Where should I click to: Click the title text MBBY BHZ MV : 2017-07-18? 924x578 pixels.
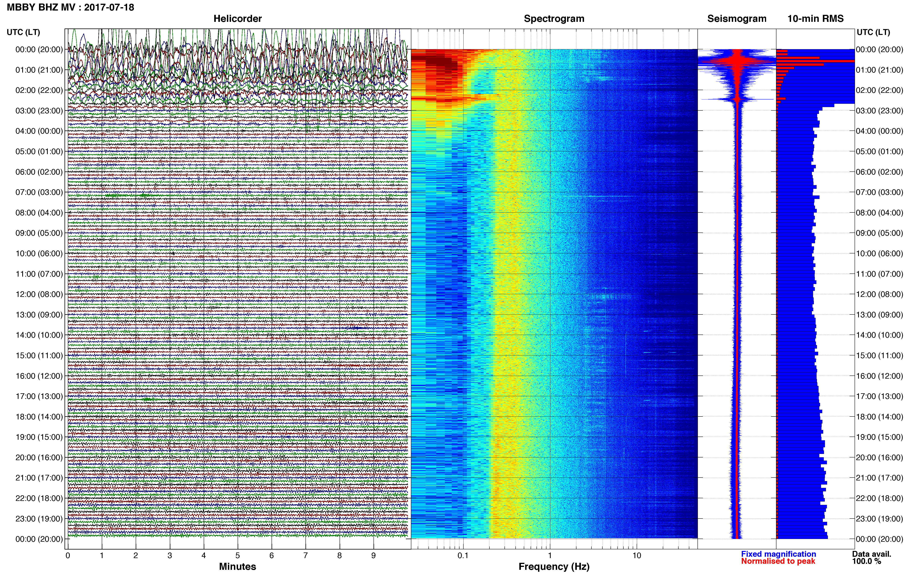pyautogui.click(x=70, y=7)
